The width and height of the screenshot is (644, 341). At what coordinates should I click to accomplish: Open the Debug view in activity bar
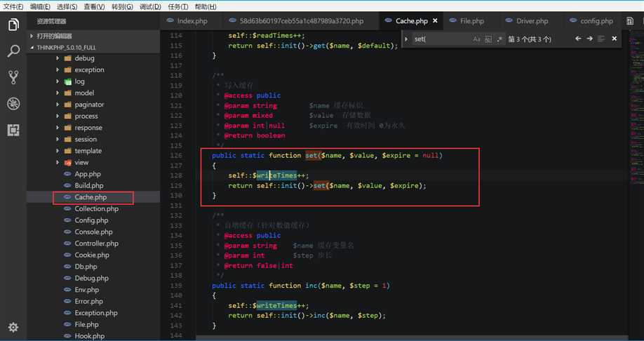[x=13, y=104]
